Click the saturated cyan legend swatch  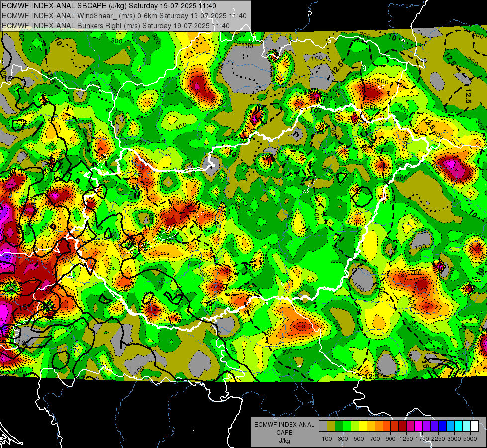coord(459,426)
